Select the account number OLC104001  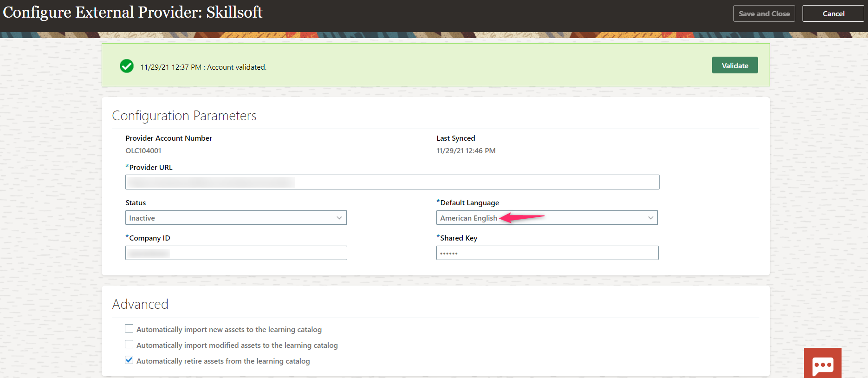pos(143,151)
